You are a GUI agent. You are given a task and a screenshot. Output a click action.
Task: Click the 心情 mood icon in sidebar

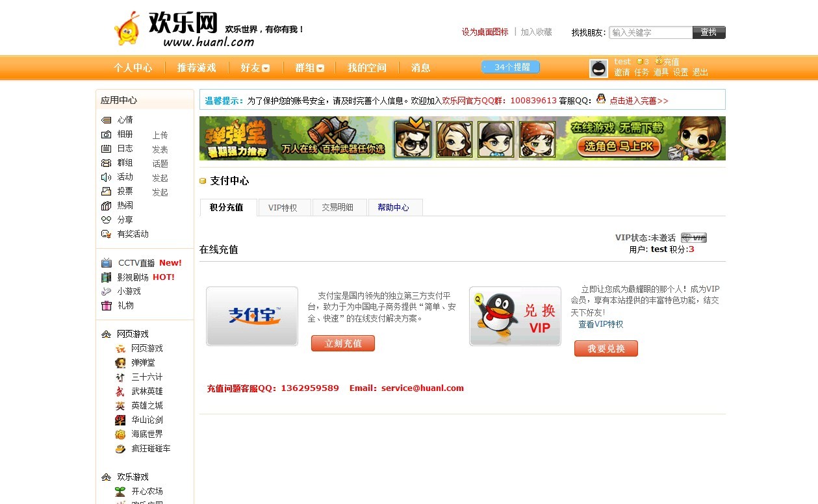tap(107, 120)
